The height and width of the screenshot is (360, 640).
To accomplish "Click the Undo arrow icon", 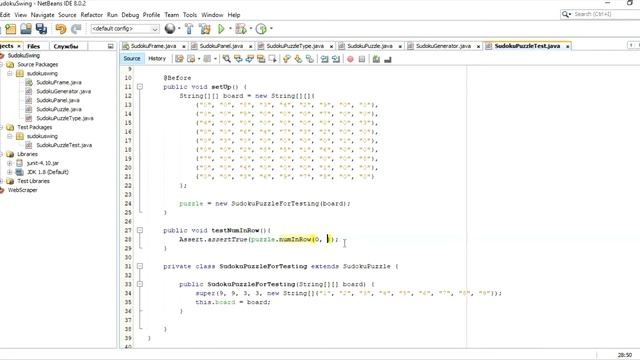I will click(x=61, y=29).
